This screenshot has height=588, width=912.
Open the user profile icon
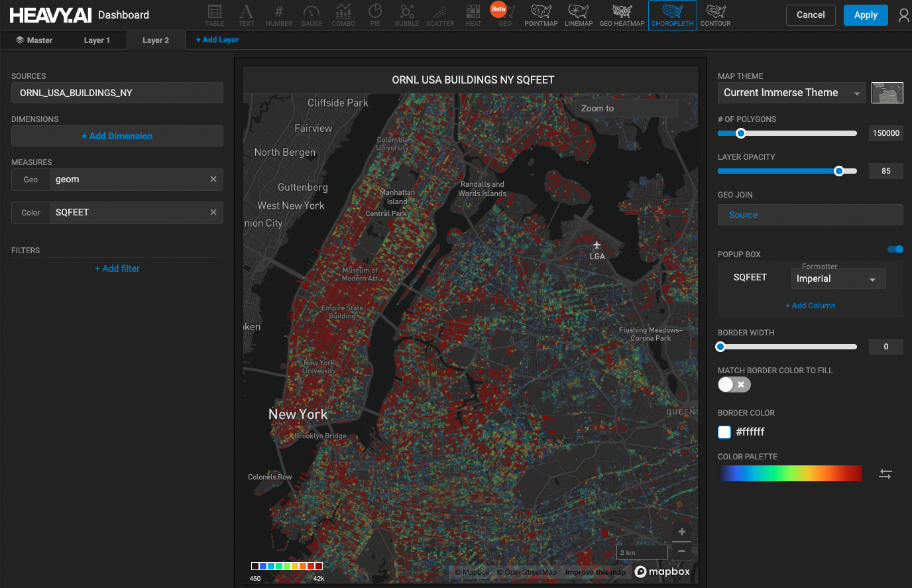[903, 15]
